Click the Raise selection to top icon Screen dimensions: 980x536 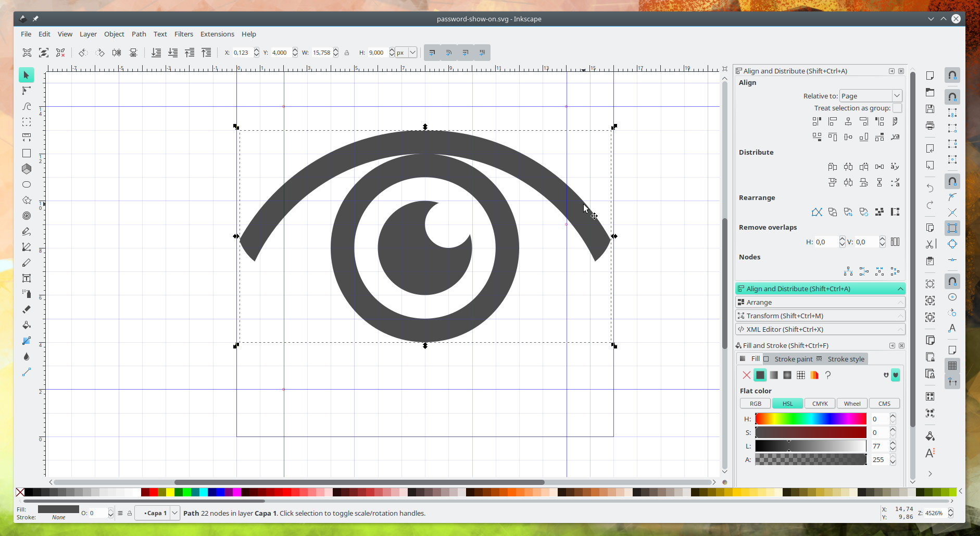(x=207, y=53)
